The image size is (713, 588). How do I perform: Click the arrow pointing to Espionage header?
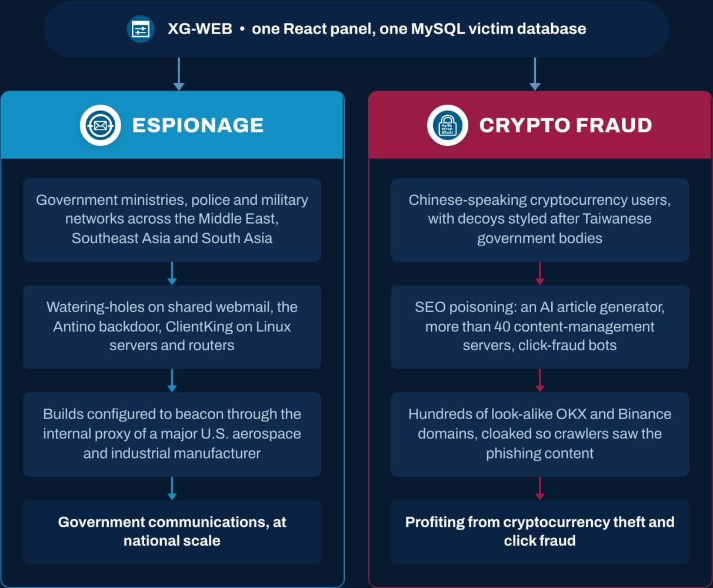(x=179, y=74)
